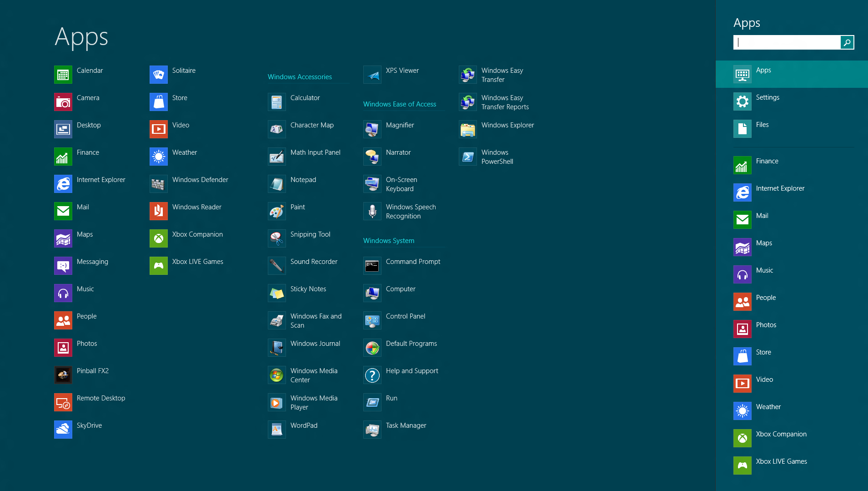
Task: Open Windows PowerShell icon
Action: pos(467,157)
